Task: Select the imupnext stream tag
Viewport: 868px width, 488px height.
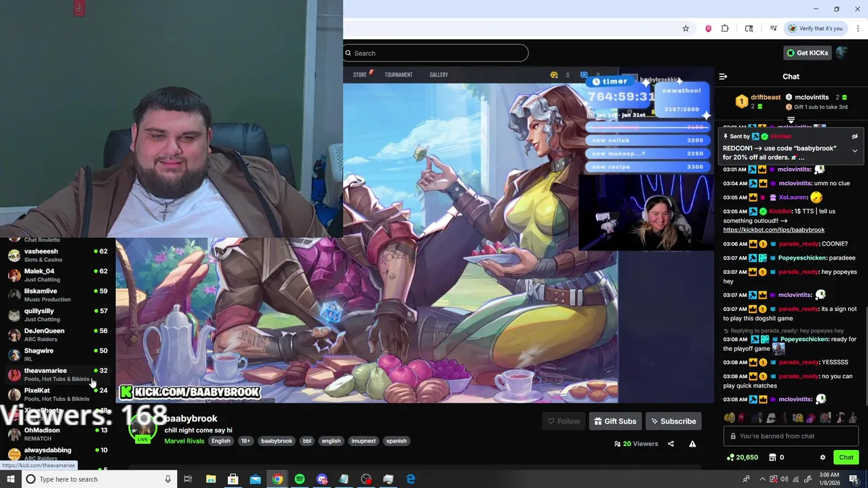Action: point(363,441)
